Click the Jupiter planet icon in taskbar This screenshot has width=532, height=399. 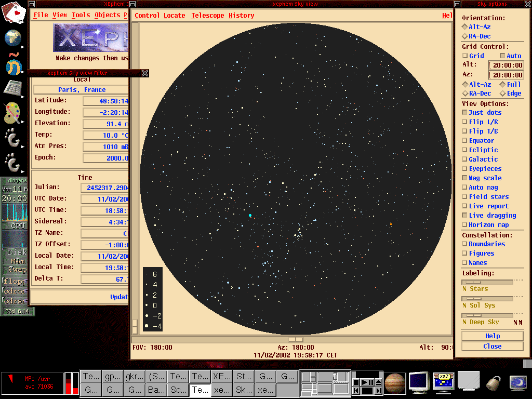click(394, 383)
